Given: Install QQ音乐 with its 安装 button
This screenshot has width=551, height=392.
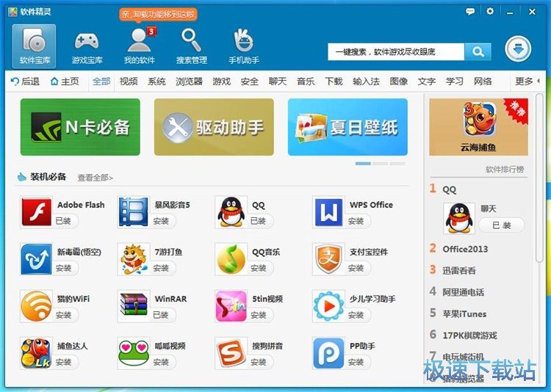Looking at the screenshot, I should [x=259, y=268].
